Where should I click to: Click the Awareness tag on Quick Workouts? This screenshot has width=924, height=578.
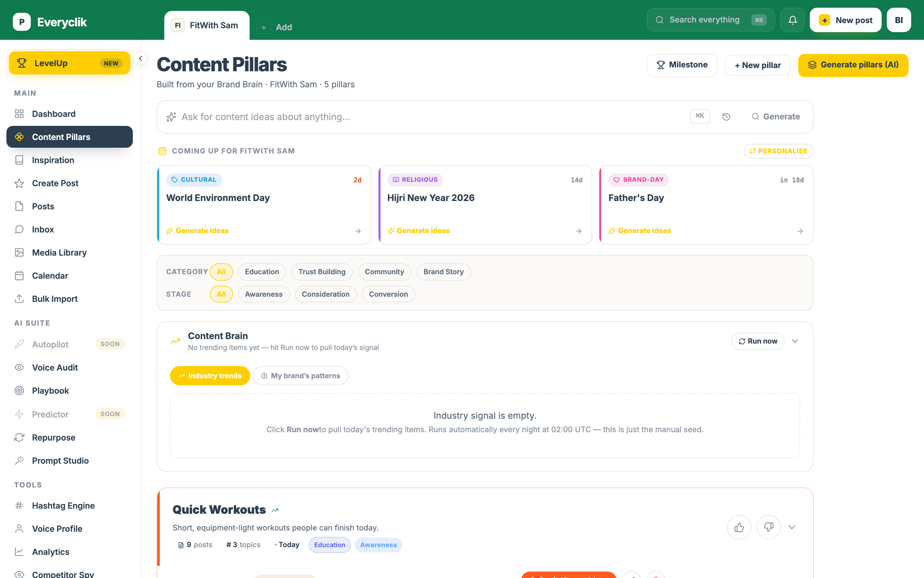(378, 545)
